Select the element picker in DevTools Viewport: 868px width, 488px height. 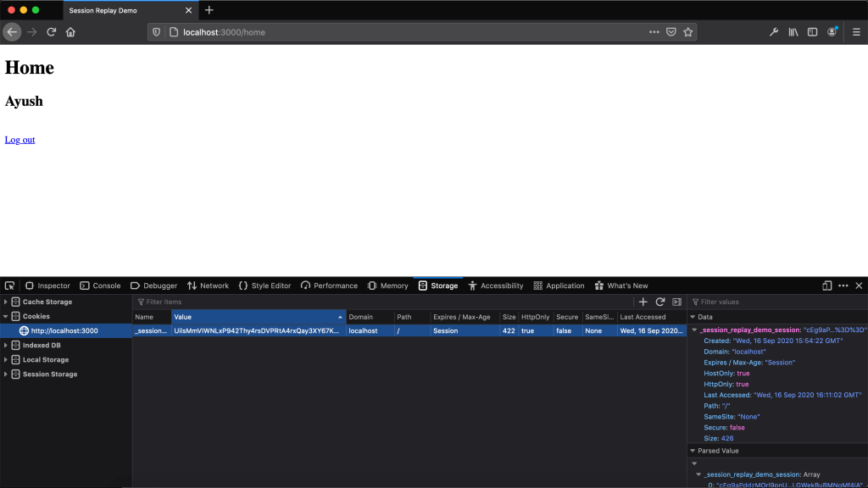[x=8, y=286]
